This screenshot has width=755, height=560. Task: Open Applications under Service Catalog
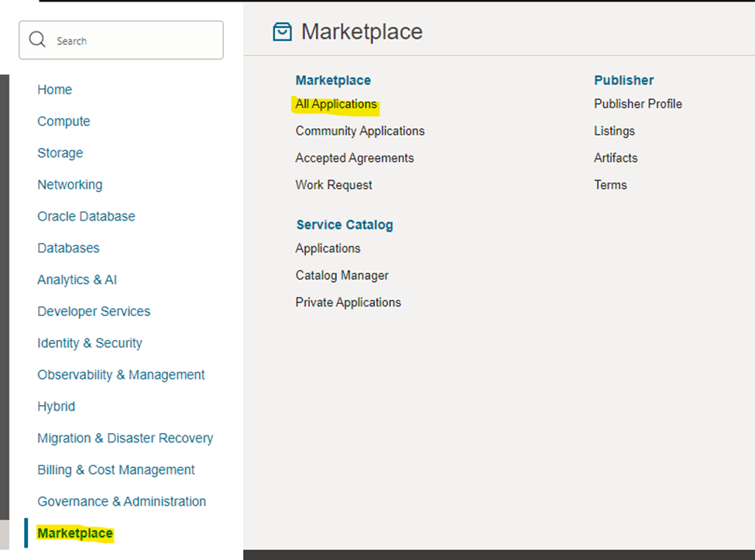328,249
